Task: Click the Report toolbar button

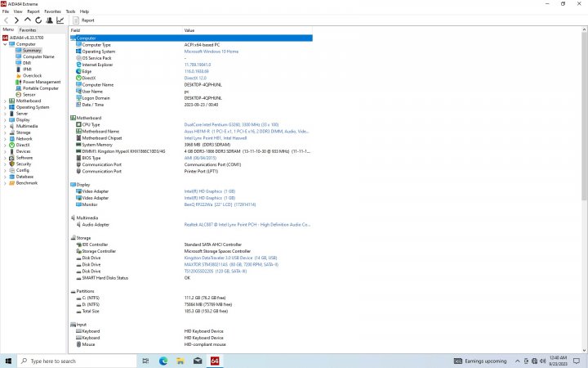Action: [x=83, y=20]
